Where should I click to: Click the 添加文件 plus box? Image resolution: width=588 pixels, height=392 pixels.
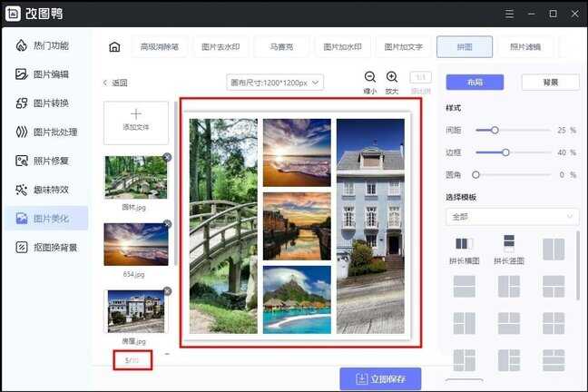136,122
